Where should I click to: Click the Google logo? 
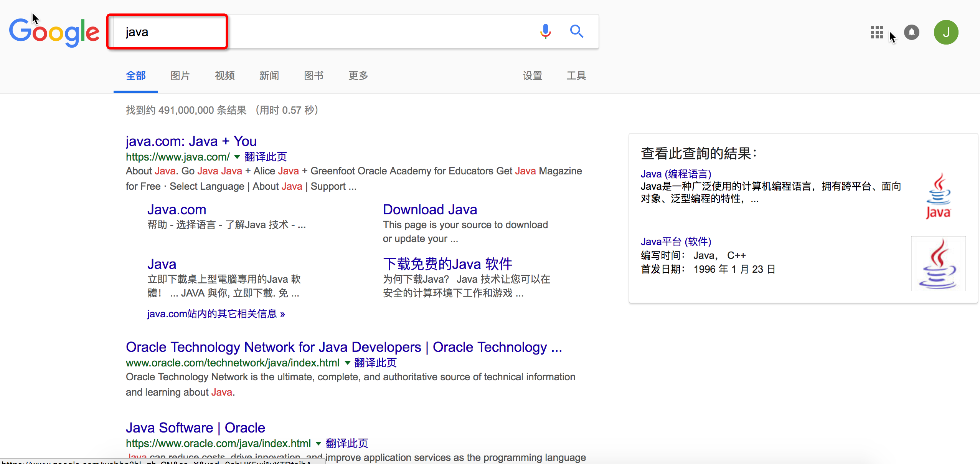tap(54, 32)
